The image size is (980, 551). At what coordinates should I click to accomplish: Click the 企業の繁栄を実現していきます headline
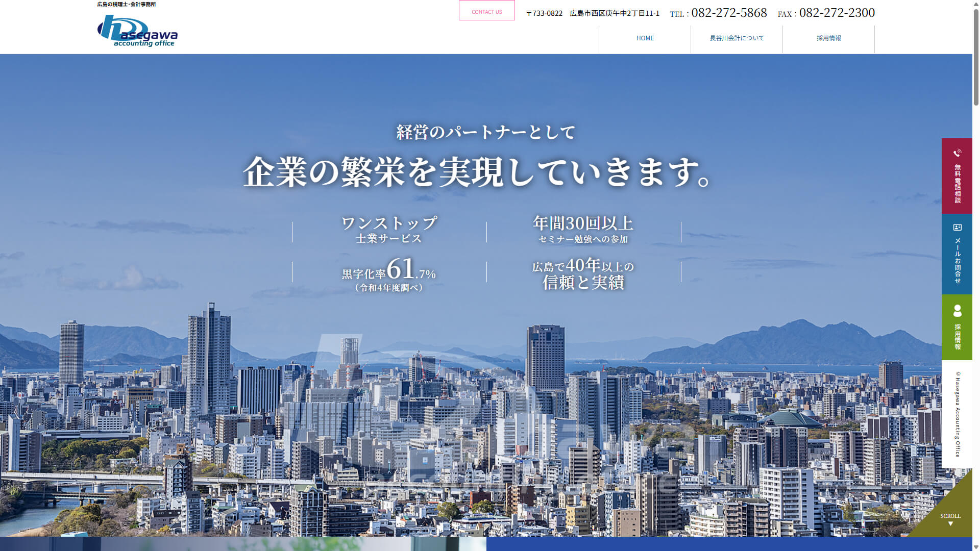click(x=477, y=171)
